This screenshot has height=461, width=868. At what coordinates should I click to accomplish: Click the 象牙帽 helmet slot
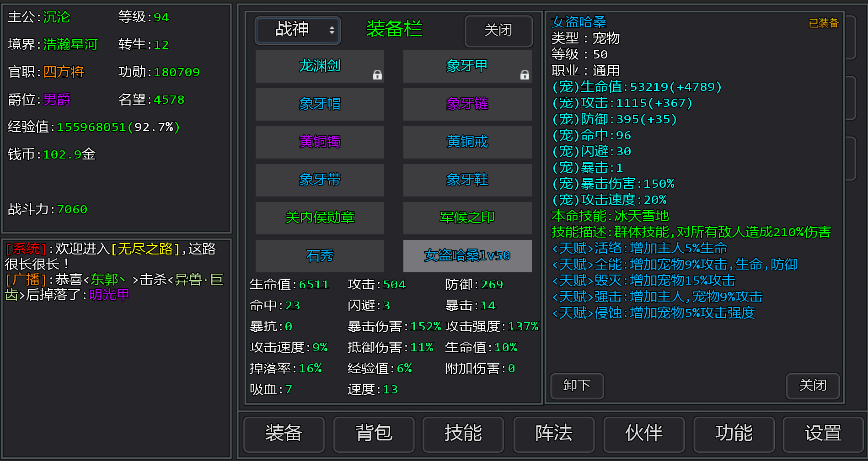pos(320,104)
